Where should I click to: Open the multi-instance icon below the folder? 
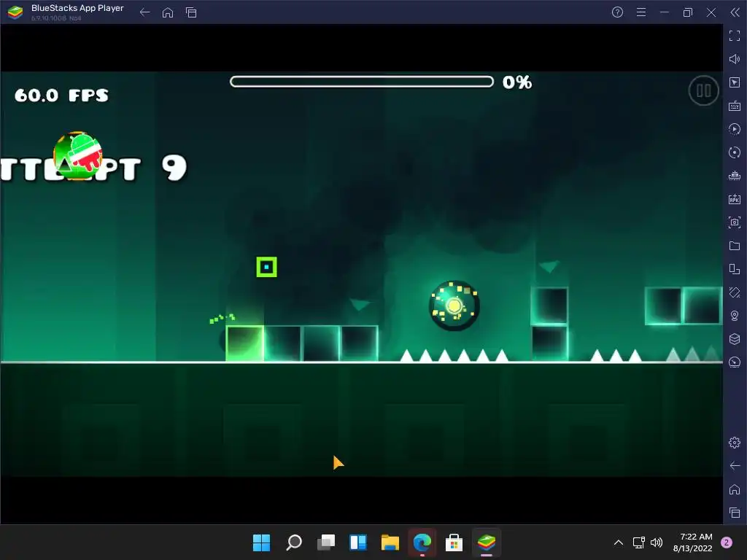click(x=735, y=269)
